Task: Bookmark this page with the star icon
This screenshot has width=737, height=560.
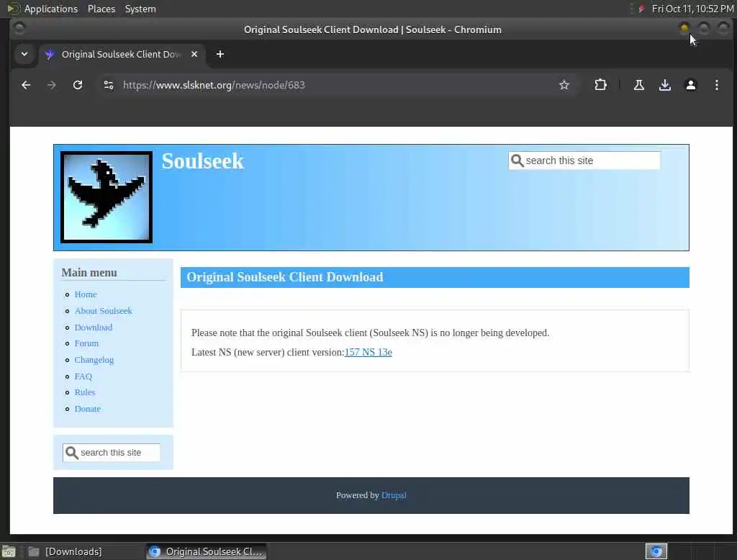Action: click(x=564, y=85)
